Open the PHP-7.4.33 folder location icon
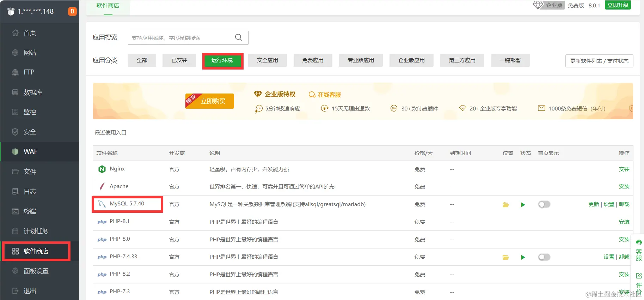The image size is (644, 300). [506, 257]
